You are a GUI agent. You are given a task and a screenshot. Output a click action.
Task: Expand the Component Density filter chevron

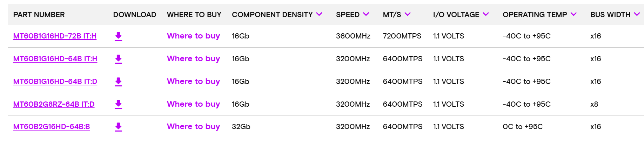pyautogui.click(x=319, y=14)
